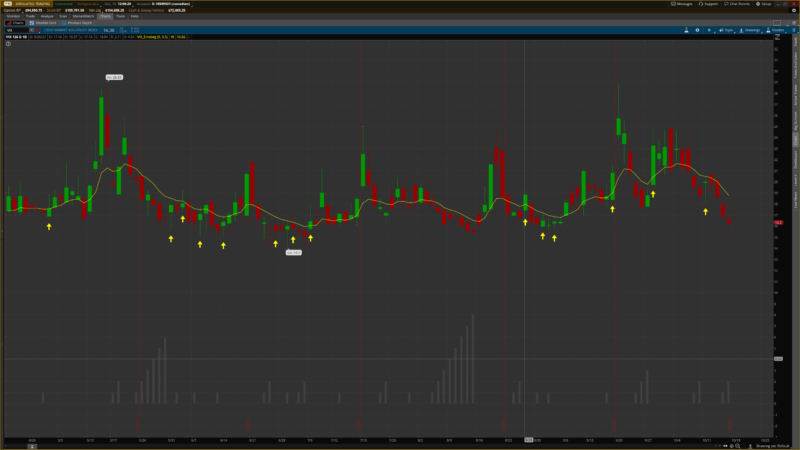The image size is (800, 450).
Task: Click the red symbol link color icon
Action: (38, 30)
